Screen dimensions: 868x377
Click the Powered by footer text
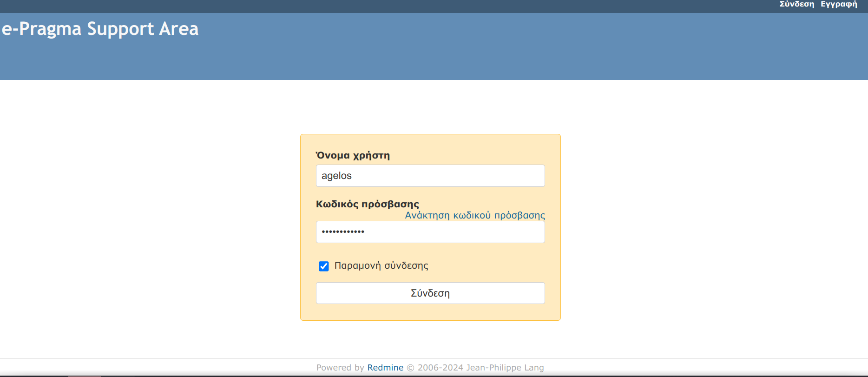(x=340, y=367)
